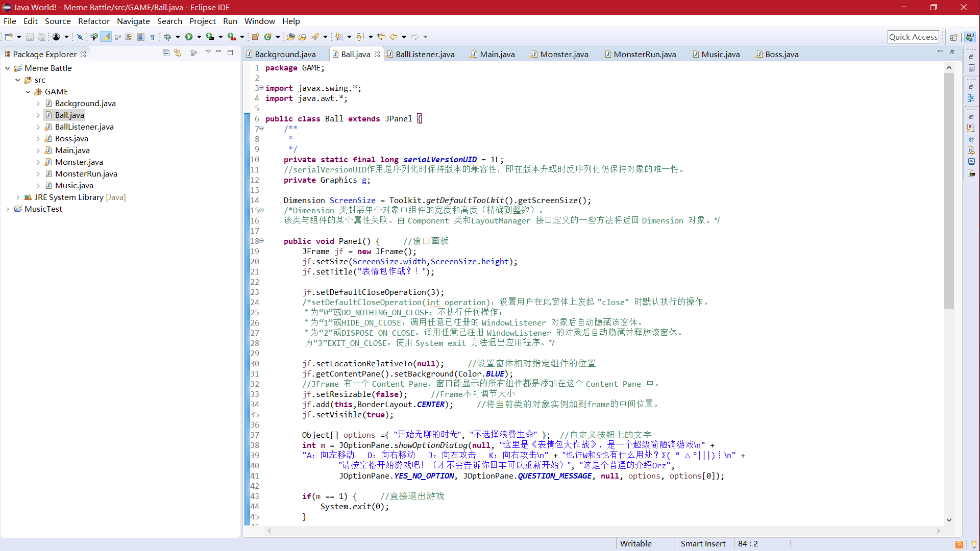Switch to the Monster.java tab
The height and width of the screenshot is (551, 980).
coord(563,55)
